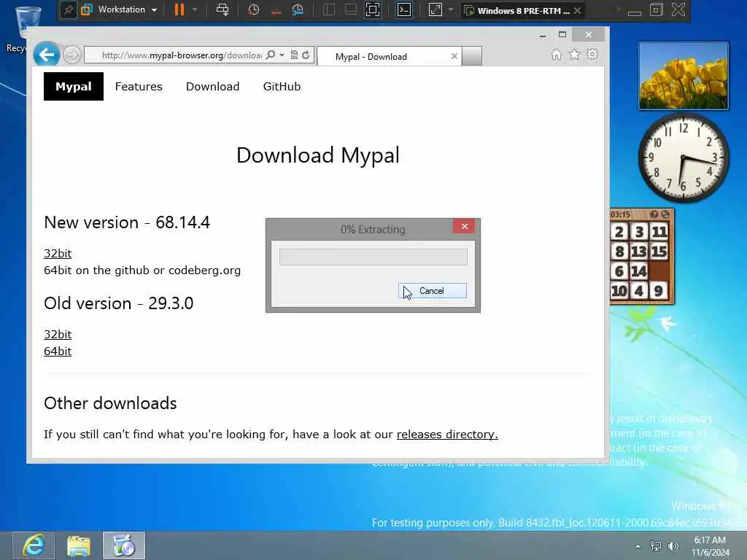747x560 pixels.
Task: Take a snapshot of the VM
Action: [253, 9]
